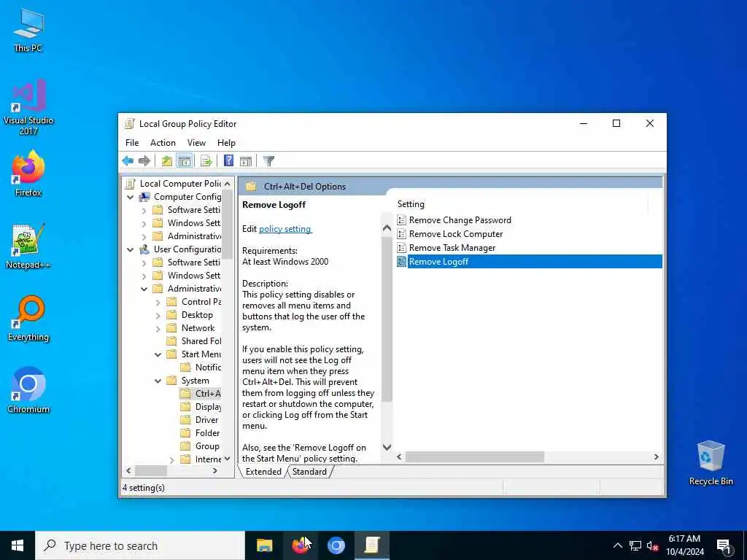Viewport: 747px width, 560px height.
Task: Open Visual Studio 2017 desktop shortcut
Action: pyautogui.click(x=28, y=107)
